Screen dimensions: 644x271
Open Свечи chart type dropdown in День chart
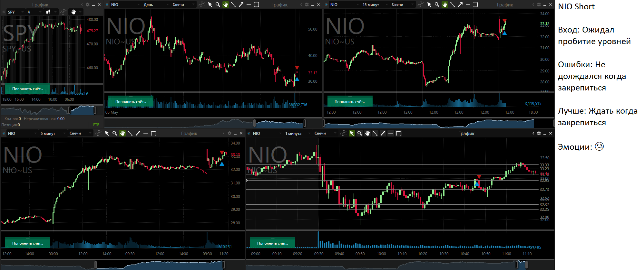click(184, 5)
